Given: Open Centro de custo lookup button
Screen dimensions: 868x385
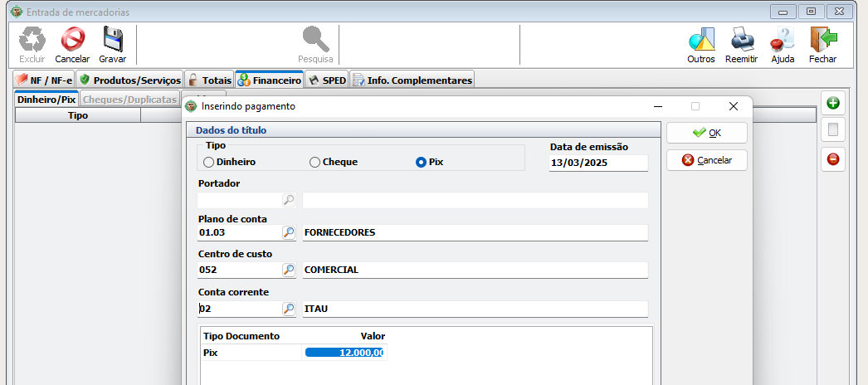Looking at the screenshot, I should click(289, 270).
